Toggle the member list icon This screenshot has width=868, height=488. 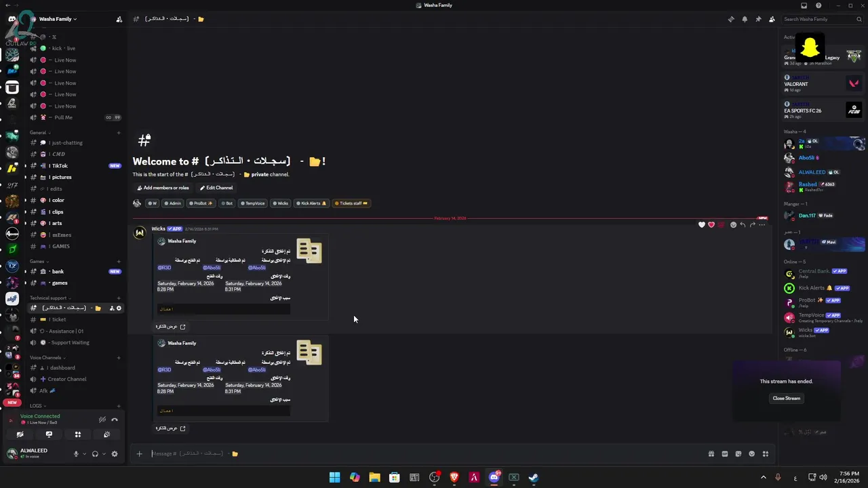772,19
